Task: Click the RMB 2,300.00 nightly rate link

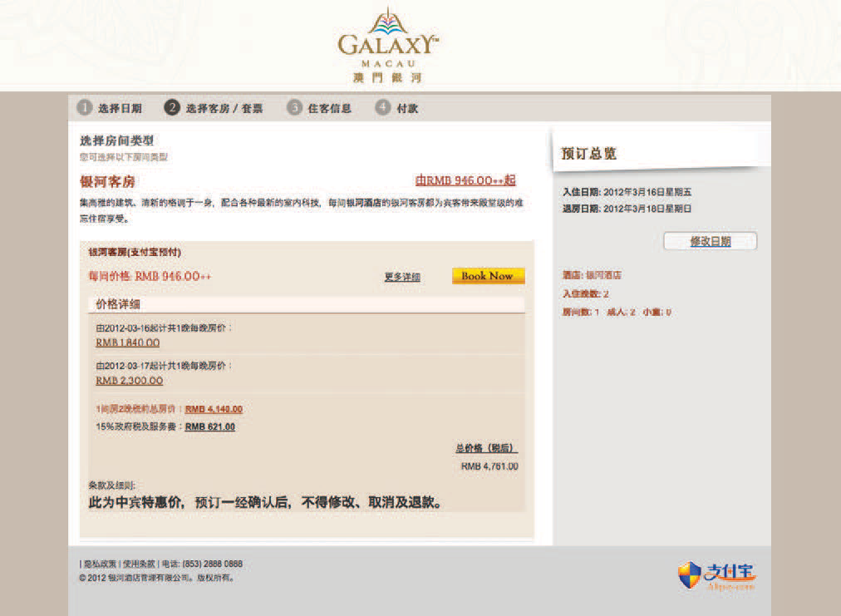Action: pyautogui.click(x=129, y=381)
